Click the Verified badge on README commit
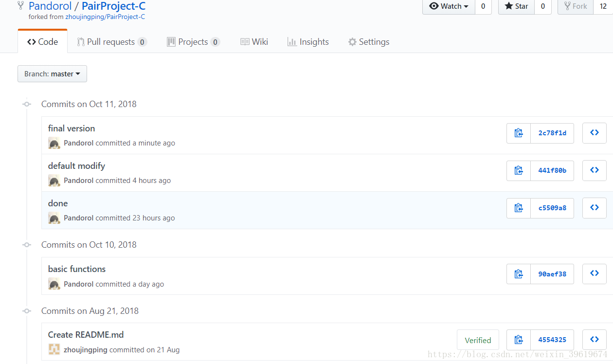The image size is (613, 364). [478, 340]
